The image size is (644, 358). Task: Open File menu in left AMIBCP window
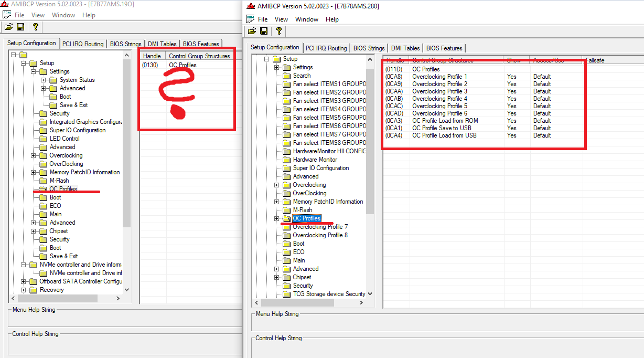tap(19, 15)
